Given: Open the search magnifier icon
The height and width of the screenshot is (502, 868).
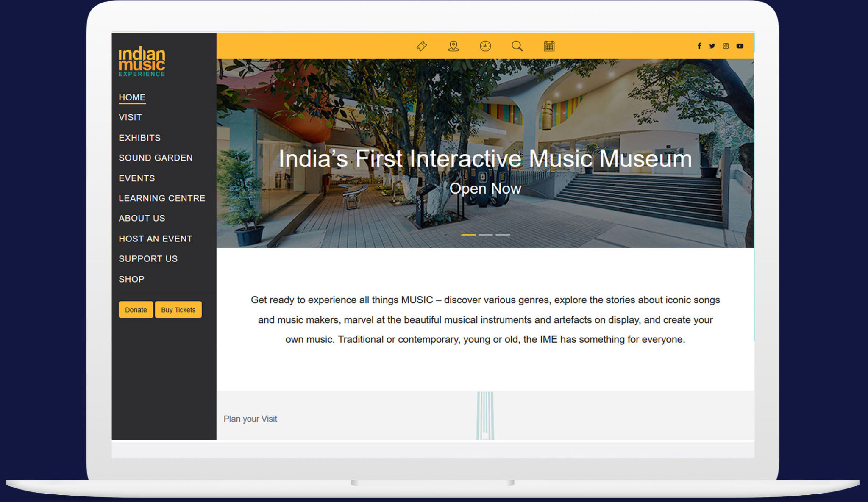Looking at the screenshot, I should (x=517, y=46).
